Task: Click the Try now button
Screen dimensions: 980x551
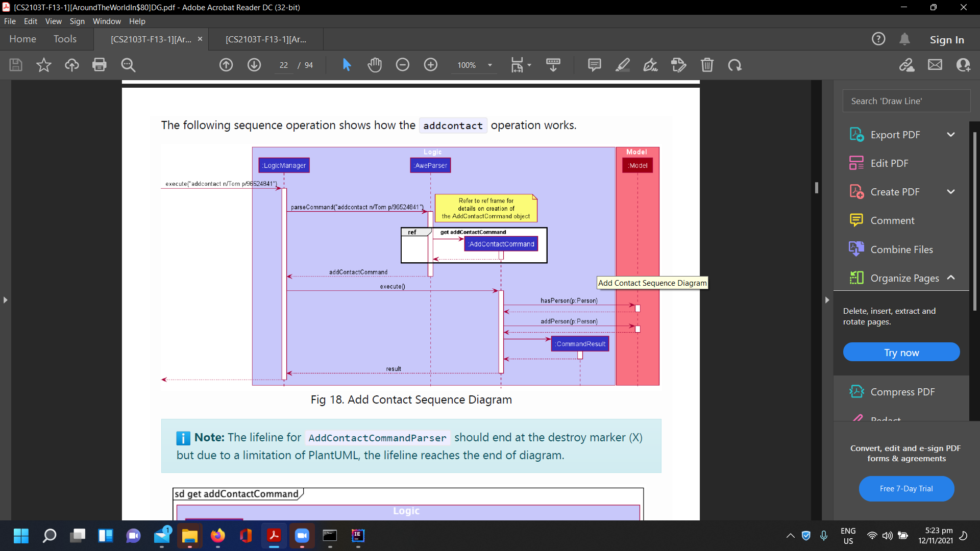Action: tap(901, 353)
